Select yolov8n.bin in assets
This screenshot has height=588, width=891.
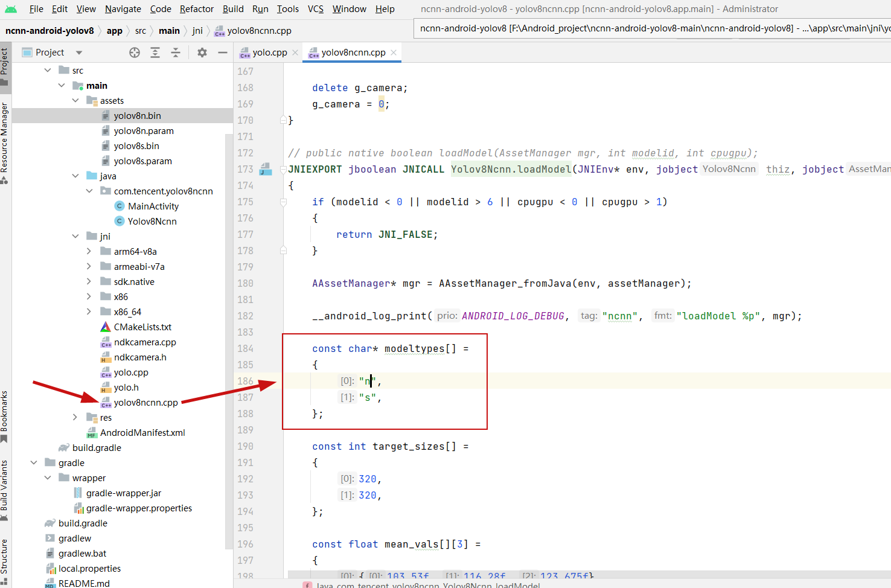(x=137, y=116)
